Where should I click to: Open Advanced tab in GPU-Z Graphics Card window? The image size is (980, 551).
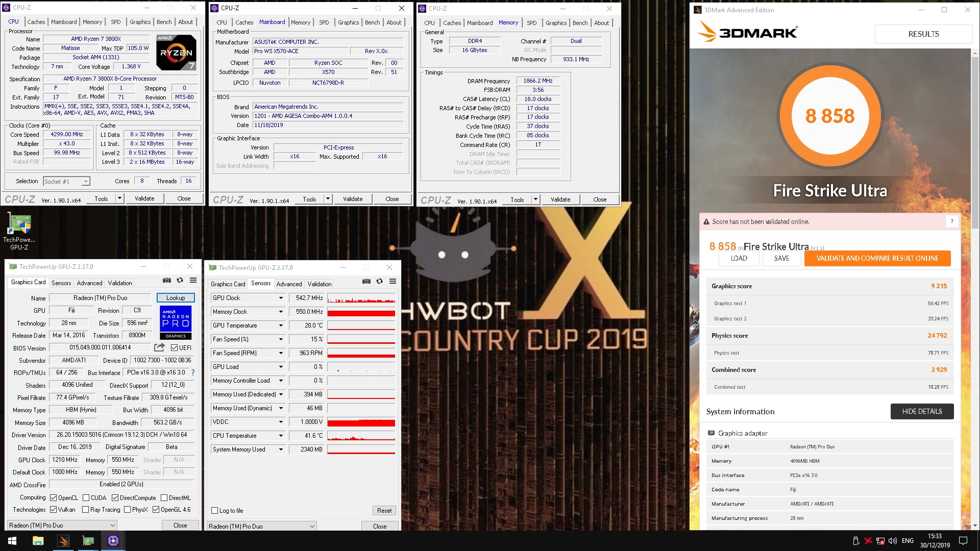[x=90, y=283]
